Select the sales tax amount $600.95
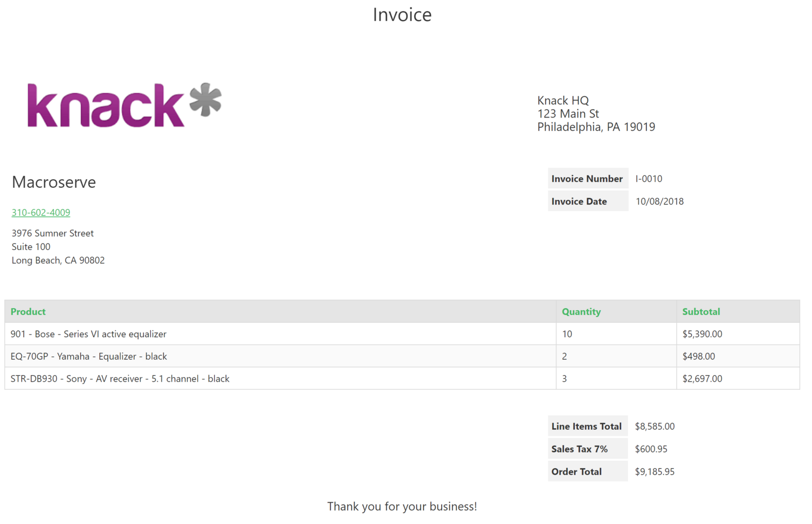The image size is (812, 524). tap(651, 449)
